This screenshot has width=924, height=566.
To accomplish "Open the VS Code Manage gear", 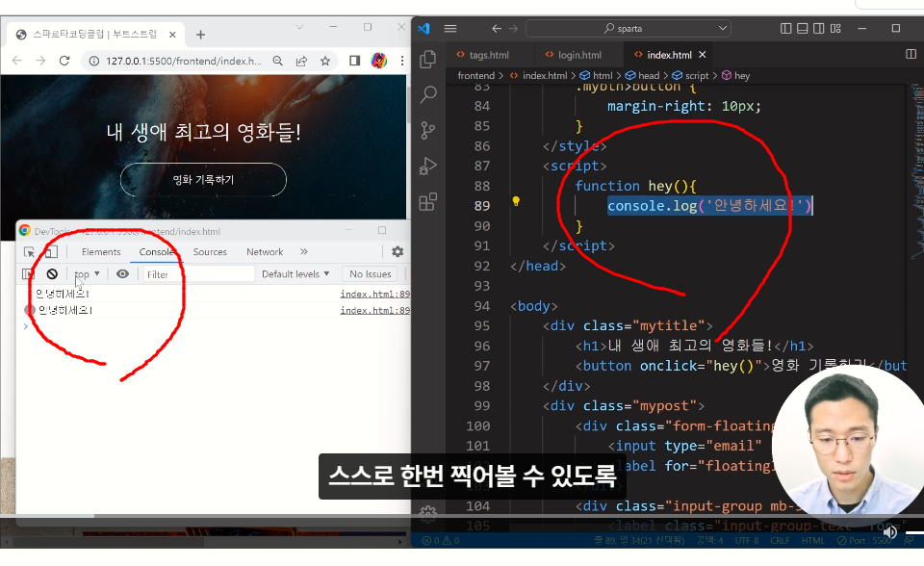I will [x=427, y=514].
